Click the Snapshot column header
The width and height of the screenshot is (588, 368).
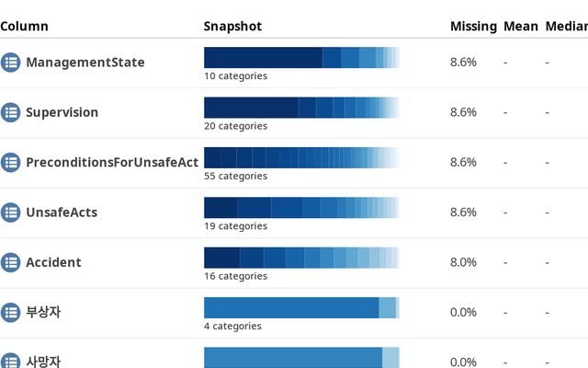232,27
